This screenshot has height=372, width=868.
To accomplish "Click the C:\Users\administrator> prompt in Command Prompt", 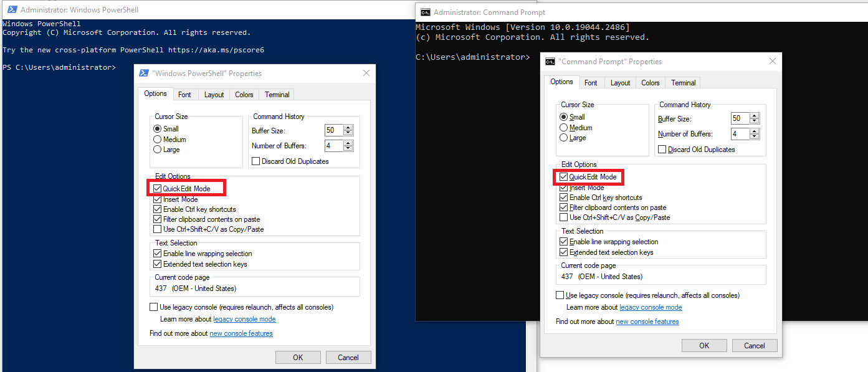I will (x=473, y=57).
